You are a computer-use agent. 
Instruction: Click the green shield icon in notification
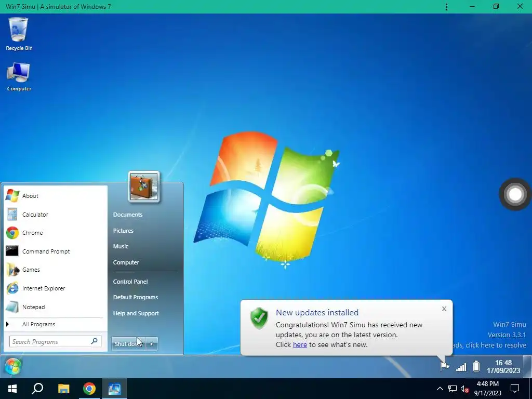[259, 318]
